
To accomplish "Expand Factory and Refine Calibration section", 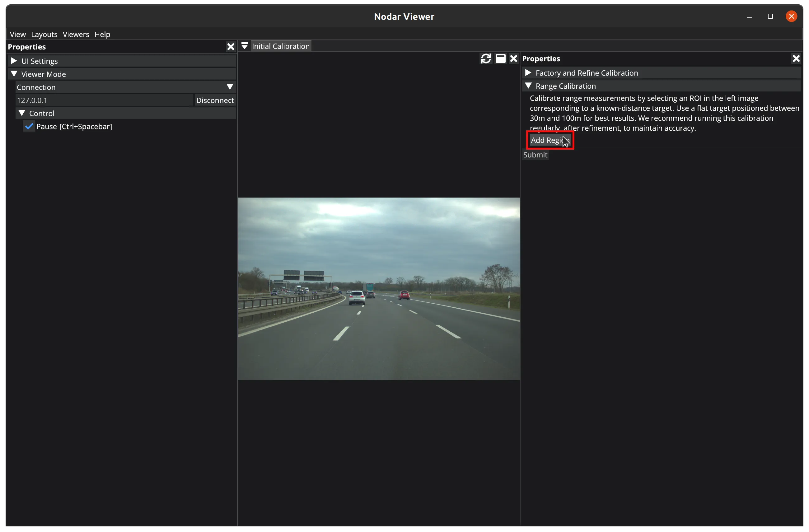I will 528,73.
